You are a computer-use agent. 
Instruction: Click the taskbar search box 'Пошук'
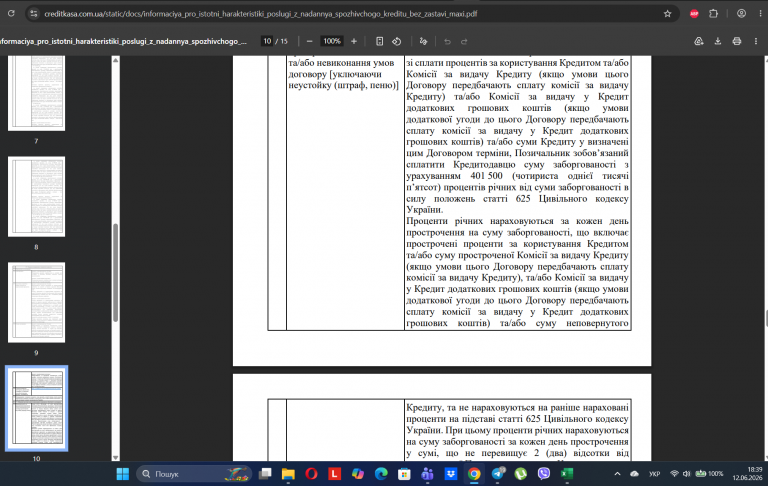[x=194, y=474]
